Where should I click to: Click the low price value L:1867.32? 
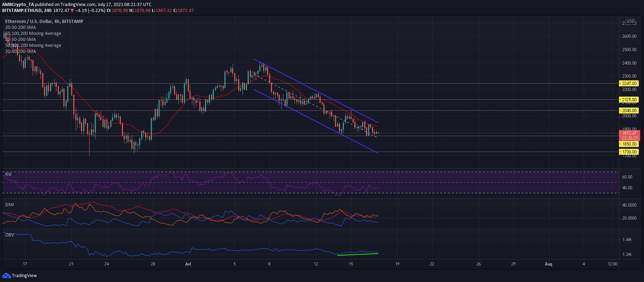click(163, 10)
